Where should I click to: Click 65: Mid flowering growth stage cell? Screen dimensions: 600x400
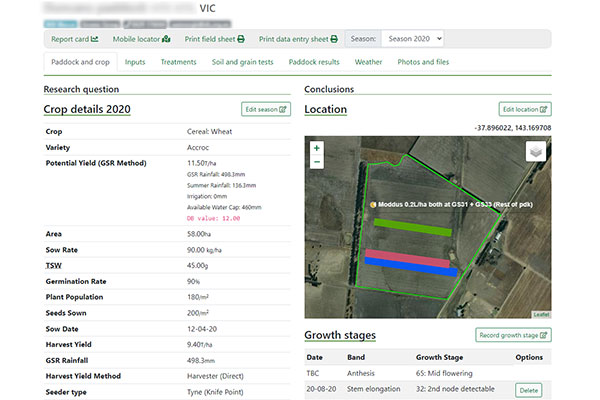tap(444, 373)
